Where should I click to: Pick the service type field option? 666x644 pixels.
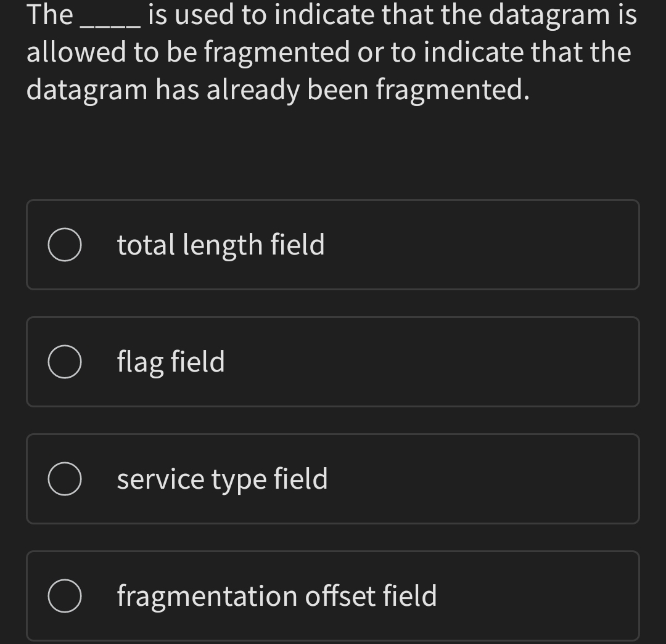(222, 479)
